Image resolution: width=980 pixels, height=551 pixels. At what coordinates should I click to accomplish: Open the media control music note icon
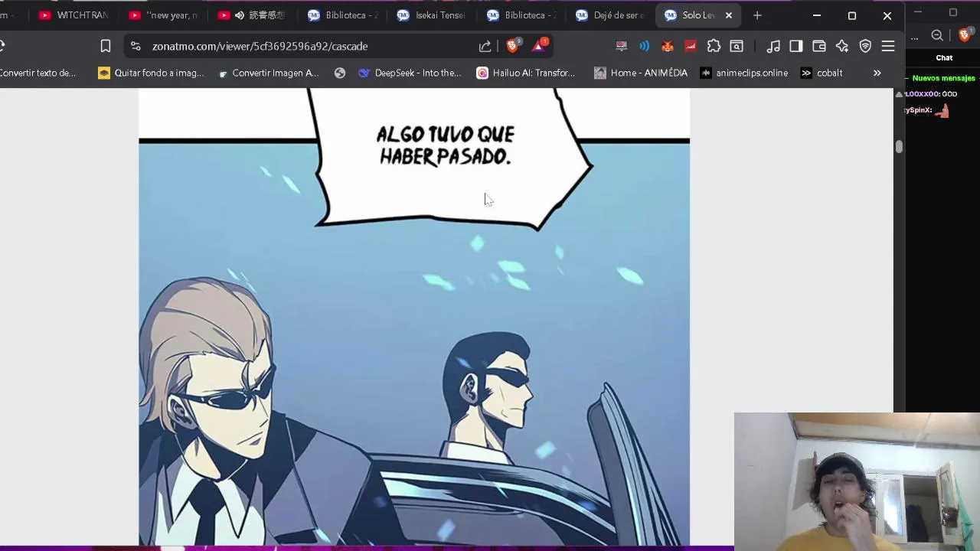773,46
